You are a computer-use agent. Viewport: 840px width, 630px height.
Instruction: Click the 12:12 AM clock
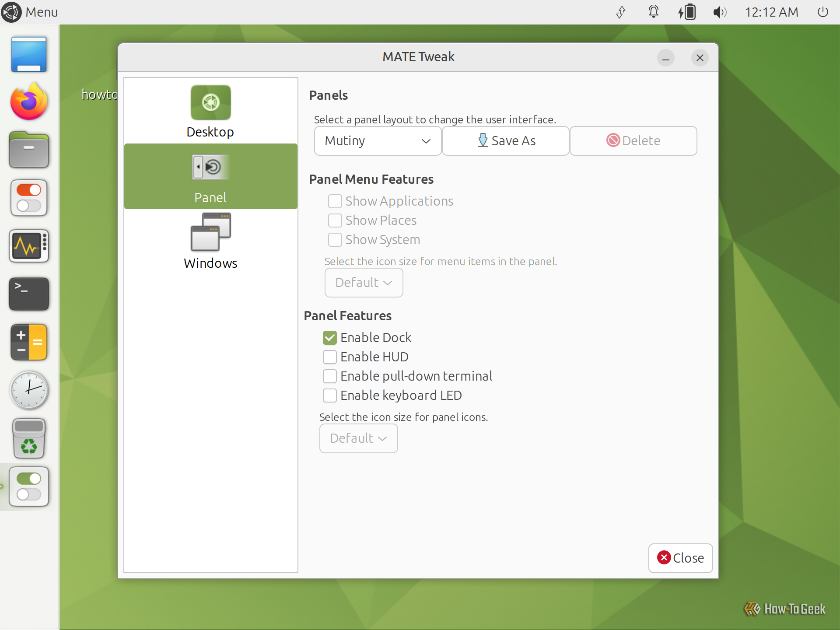click(772, 12)
